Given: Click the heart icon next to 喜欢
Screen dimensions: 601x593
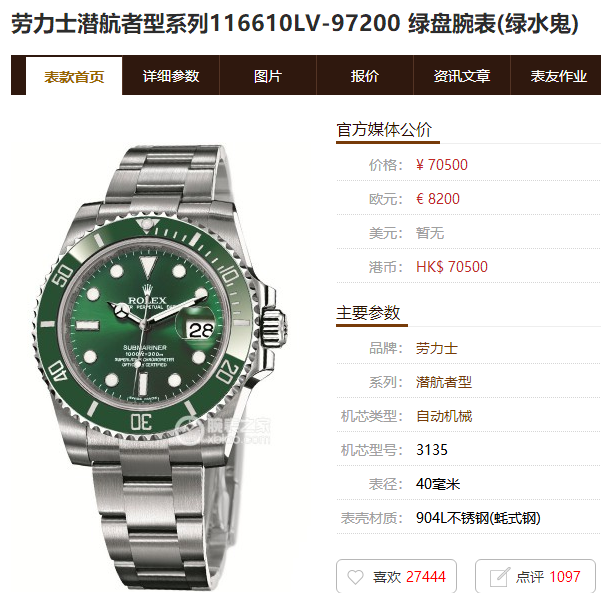Looking at the screenshot, I should pyautogui.click(x=355, y=577).
